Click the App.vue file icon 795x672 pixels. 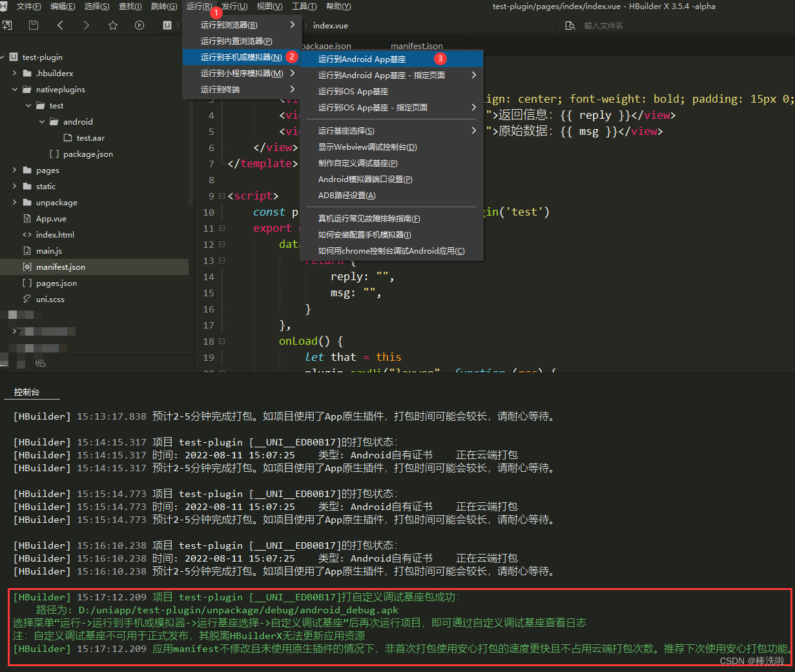point(27,218)
